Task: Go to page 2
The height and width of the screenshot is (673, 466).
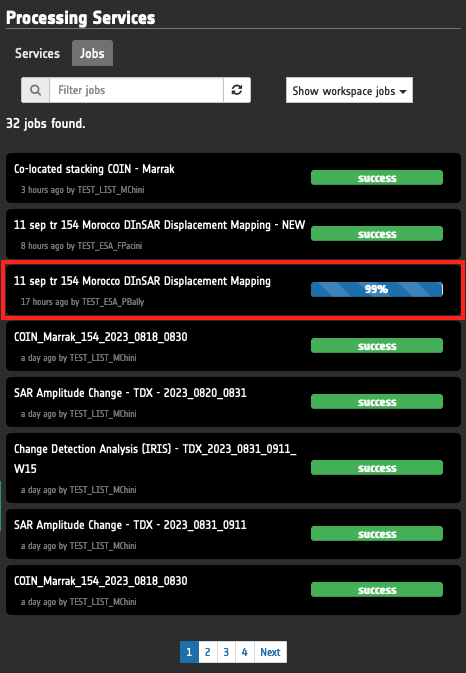Action: 208,652
